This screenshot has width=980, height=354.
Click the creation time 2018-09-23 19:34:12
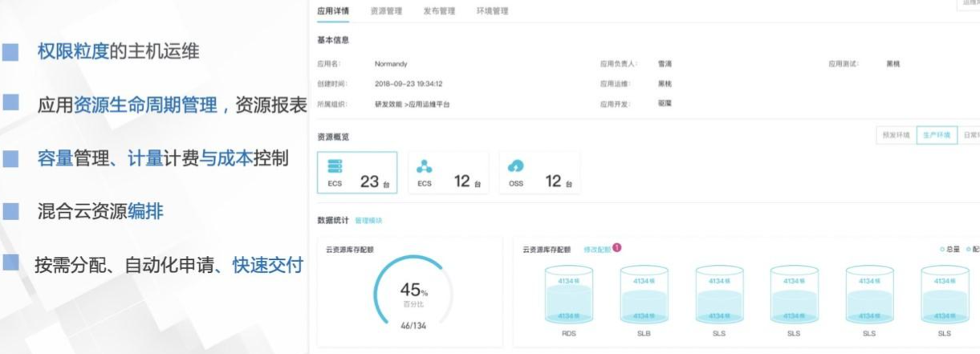(x=409, y=83)
